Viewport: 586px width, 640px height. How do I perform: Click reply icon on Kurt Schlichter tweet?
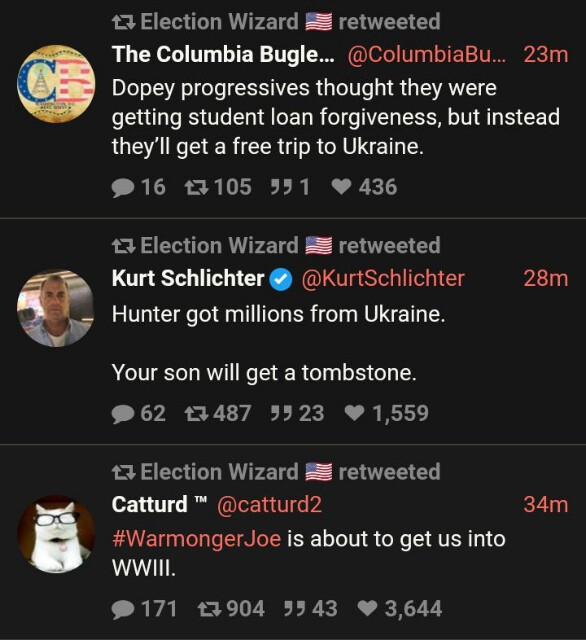123,414
